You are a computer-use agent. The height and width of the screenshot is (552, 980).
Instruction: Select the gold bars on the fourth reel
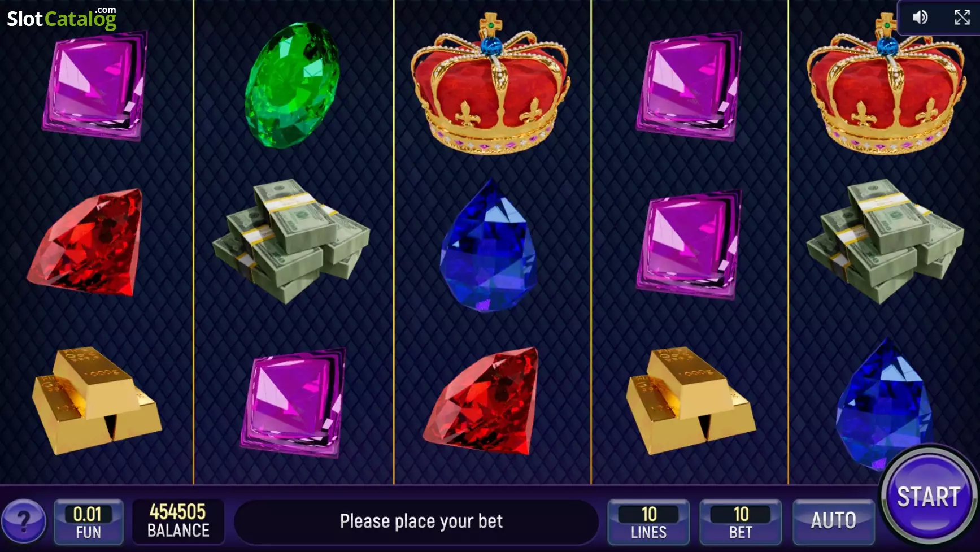tap(691, 401)
